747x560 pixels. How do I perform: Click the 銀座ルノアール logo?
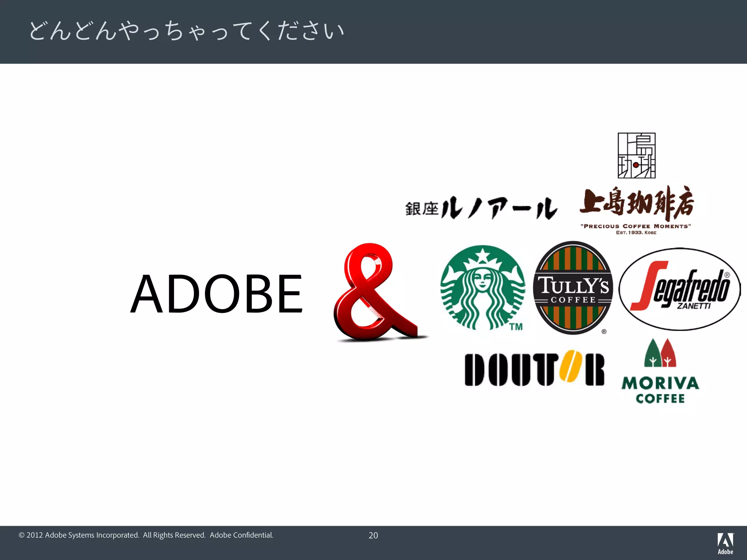point(481,208)
